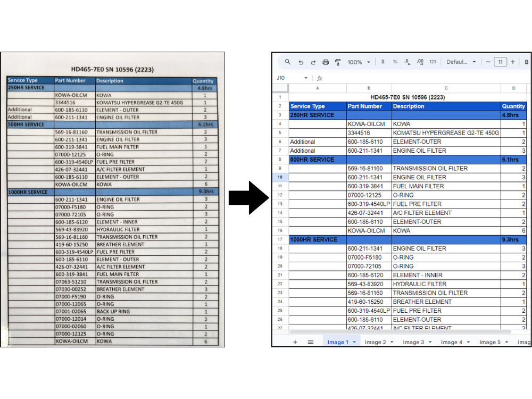Select Additional cell in spreadsheet row 6
This screenshot has width=532, height=399.
tap(318, 142)
